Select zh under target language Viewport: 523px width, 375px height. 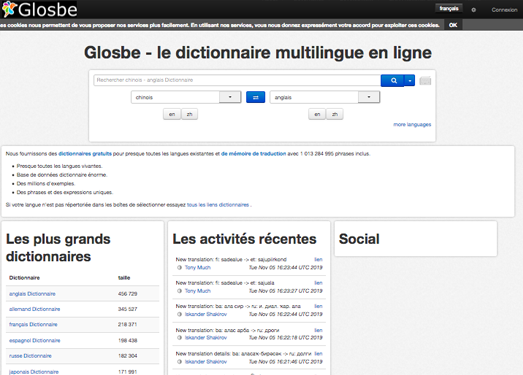(335, 114)
